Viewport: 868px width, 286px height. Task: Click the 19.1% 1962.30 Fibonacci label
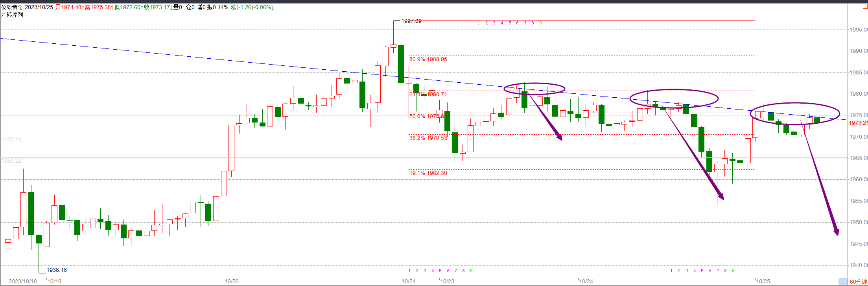tap(428, 173)
